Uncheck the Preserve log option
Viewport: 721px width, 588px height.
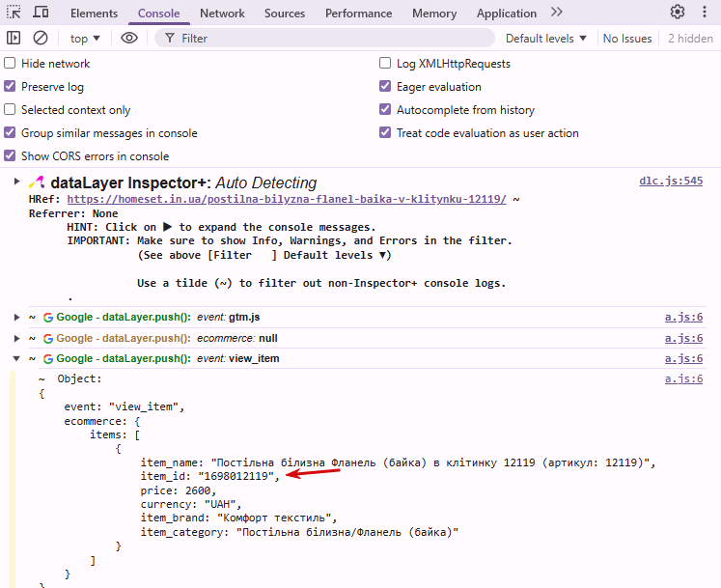(11, 87)
